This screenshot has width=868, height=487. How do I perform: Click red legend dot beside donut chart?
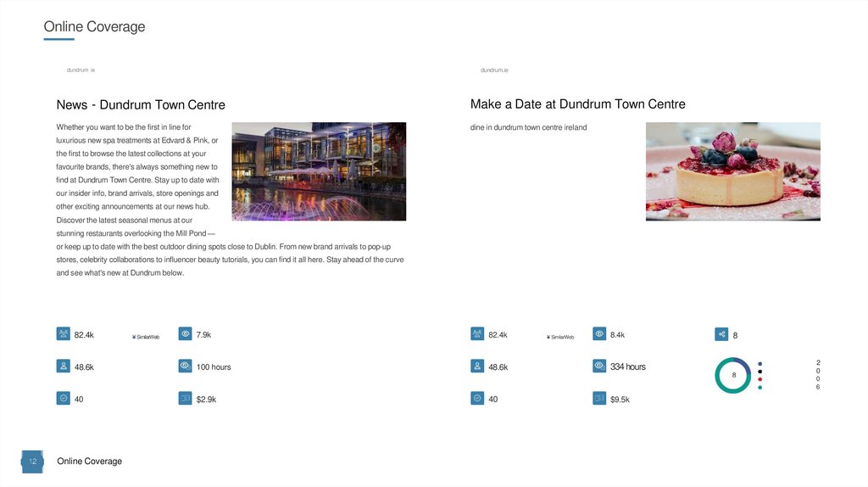coord(760,379)
